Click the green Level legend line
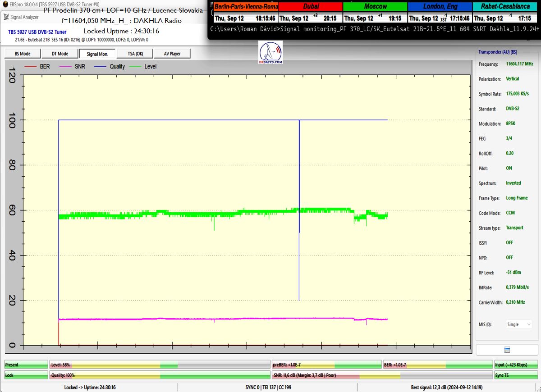The image size is (541, 392). coord(135,67)
